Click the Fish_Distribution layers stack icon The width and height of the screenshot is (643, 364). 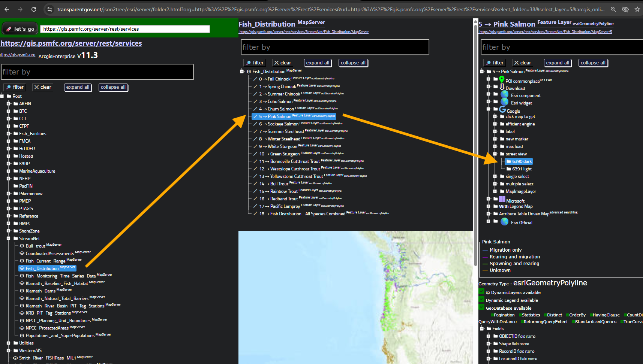249,72
